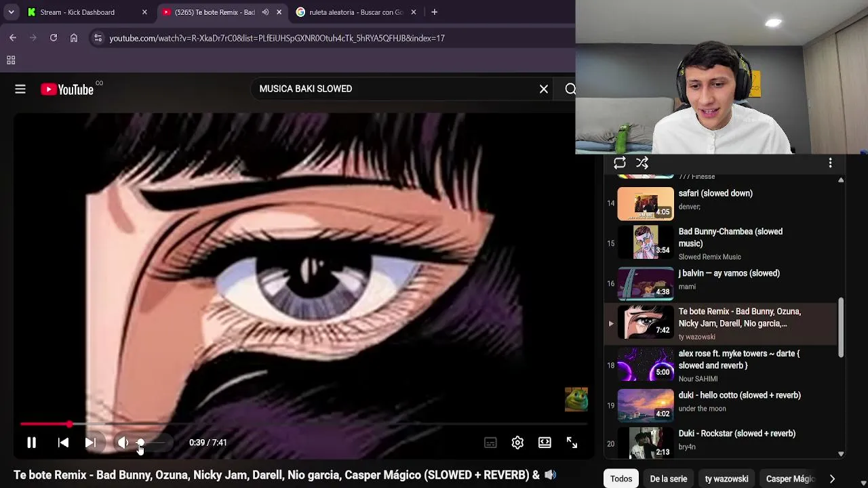Toggle subtitles button in player
868x488 pixels.
(x=490, y=443)
